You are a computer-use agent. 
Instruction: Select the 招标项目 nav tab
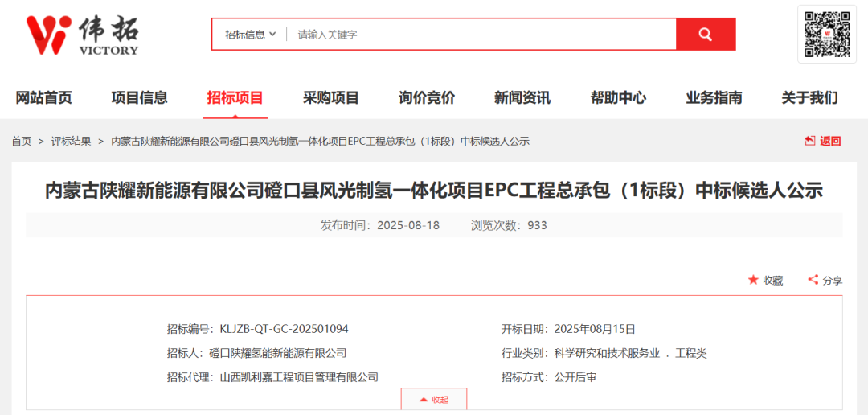pos(235,97)
